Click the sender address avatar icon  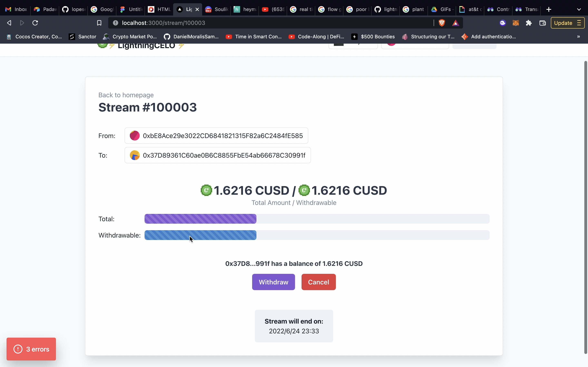click(135, 136)
